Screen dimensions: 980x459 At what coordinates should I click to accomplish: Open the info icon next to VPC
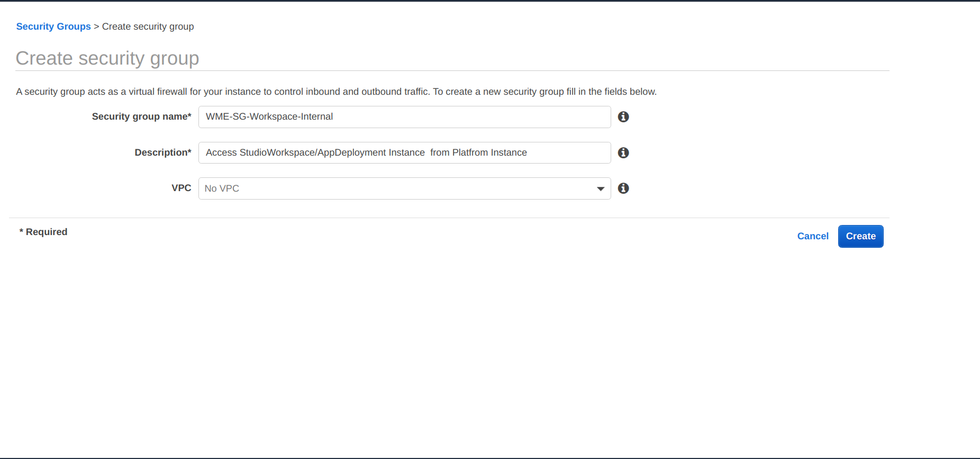623,188
